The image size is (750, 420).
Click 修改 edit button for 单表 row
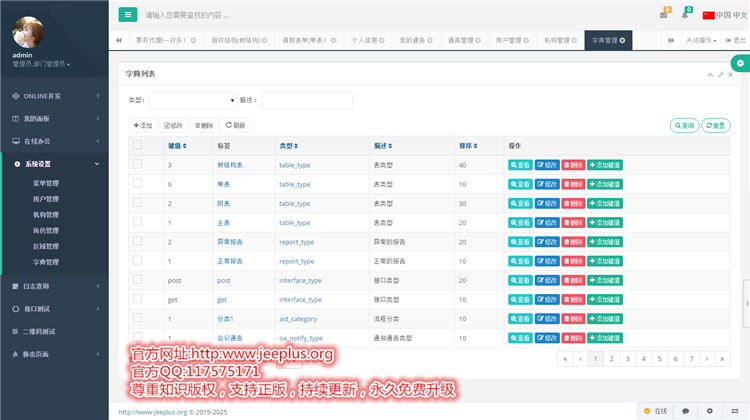[547, 184]
